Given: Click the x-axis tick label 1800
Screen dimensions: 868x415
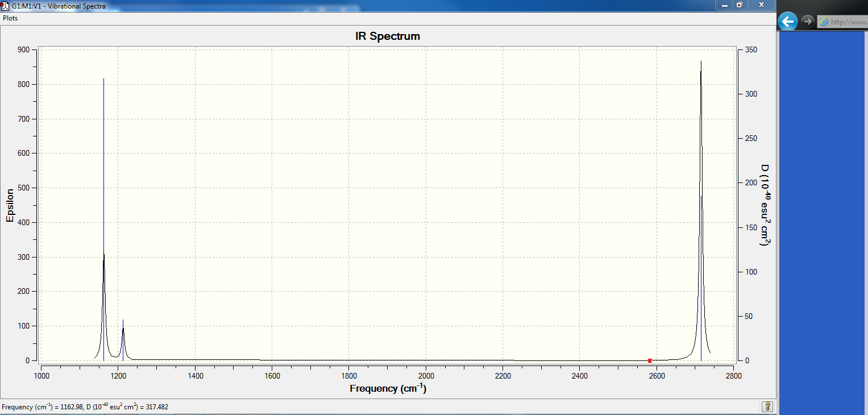Looking at the screenshot, I should tap(349, 376).
